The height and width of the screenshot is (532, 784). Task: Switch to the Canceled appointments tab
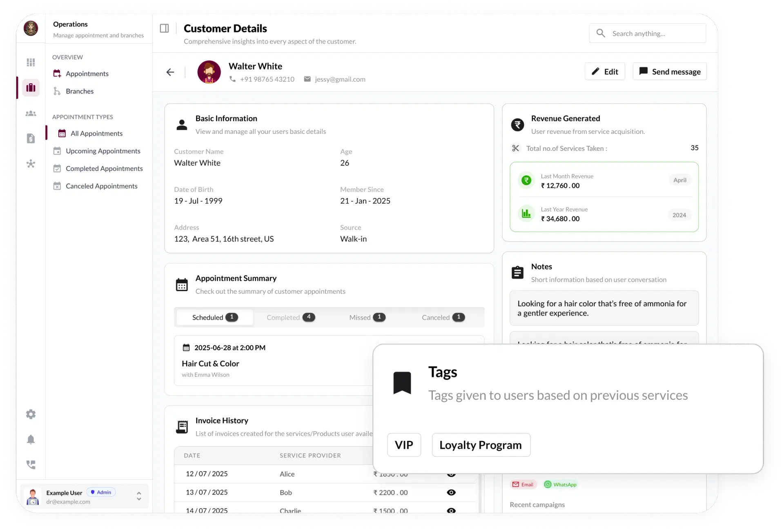443,317
